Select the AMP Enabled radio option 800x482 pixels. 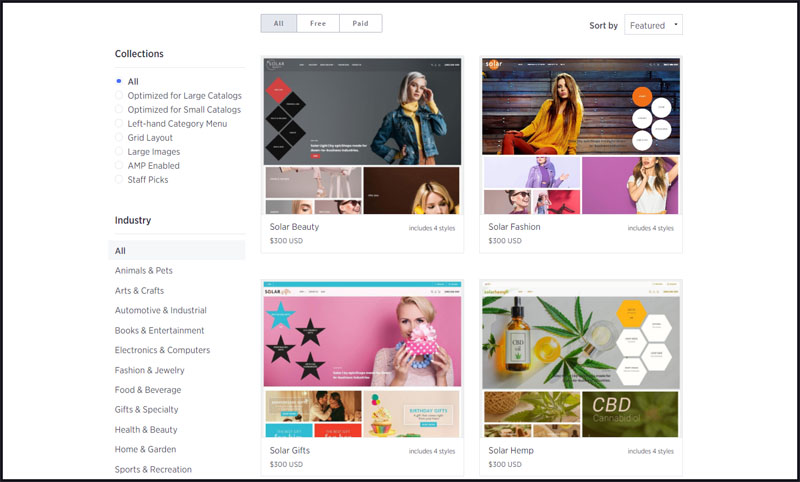tap(120, 166)
